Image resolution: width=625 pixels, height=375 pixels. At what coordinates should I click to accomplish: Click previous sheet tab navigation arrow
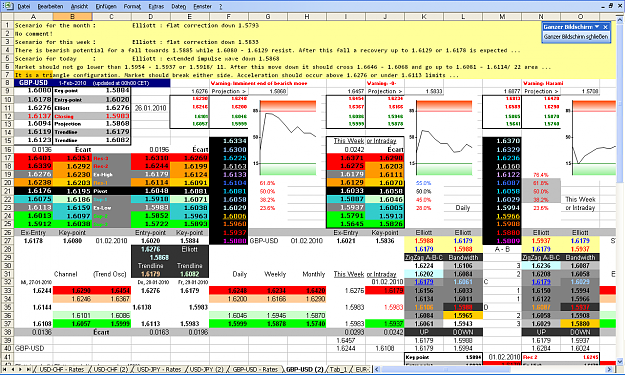point(14,369)
